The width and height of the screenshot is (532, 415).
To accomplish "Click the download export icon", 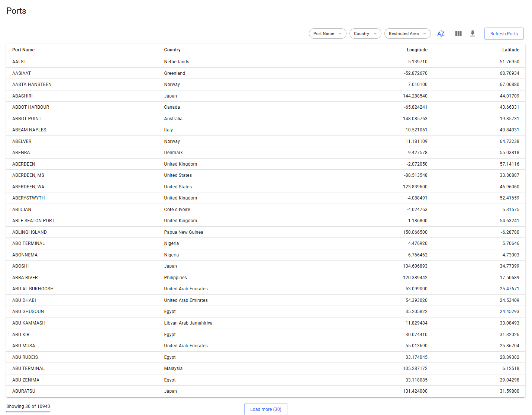I will 473,34.
